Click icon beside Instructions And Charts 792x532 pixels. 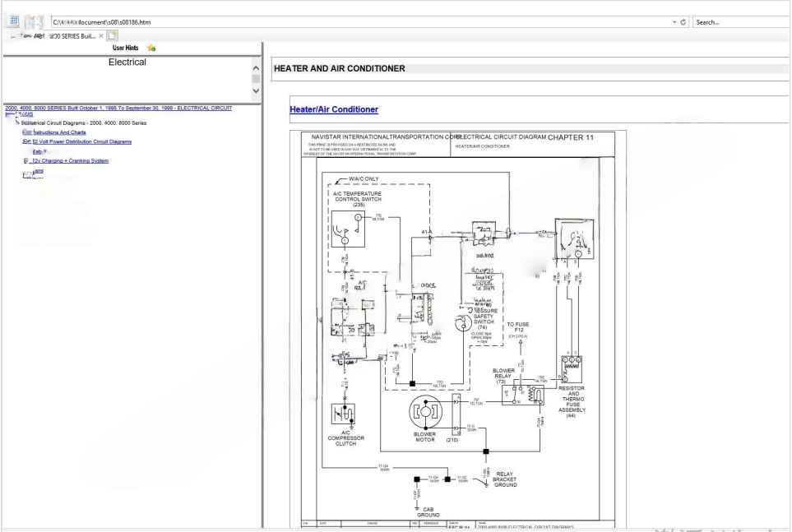click(x=26, y=132)
